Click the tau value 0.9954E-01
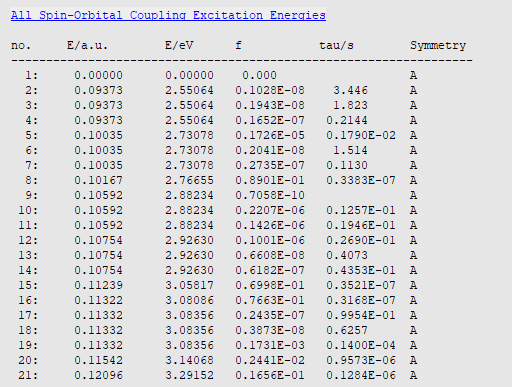The image size is (512, 387). pos(361,315)
